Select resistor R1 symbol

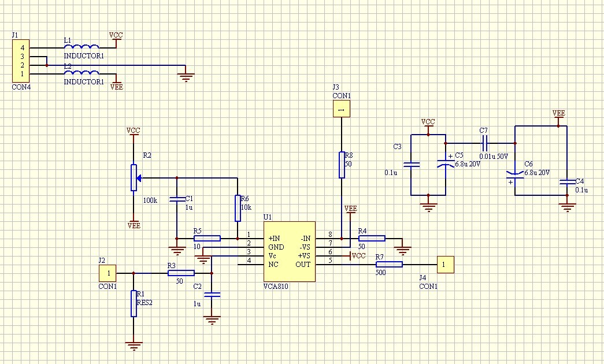coord(134,303)
